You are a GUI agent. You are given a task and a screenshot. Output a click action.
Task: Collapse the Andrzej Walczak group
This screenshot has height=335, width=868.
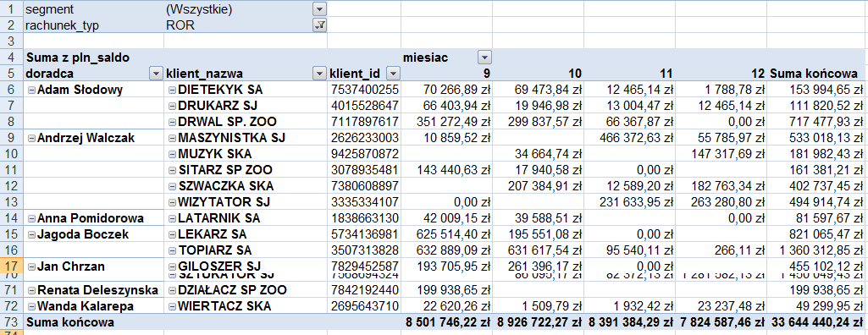[31, 138]
